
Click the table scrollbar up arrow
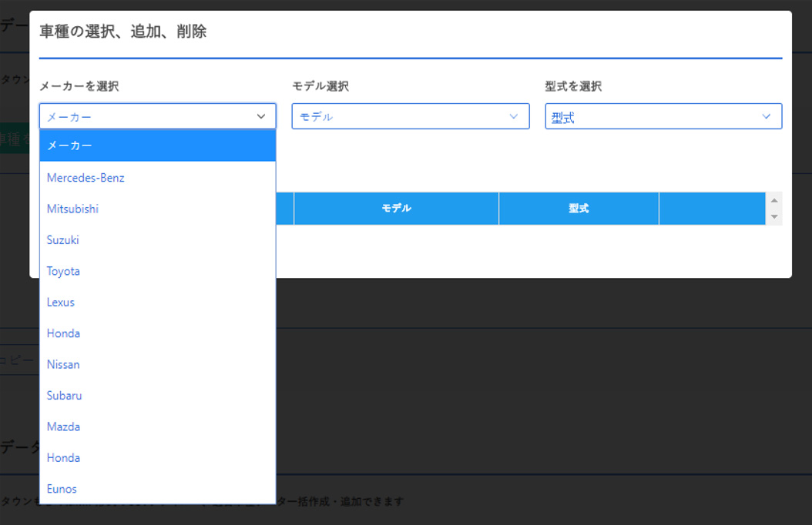click(774, 200)
